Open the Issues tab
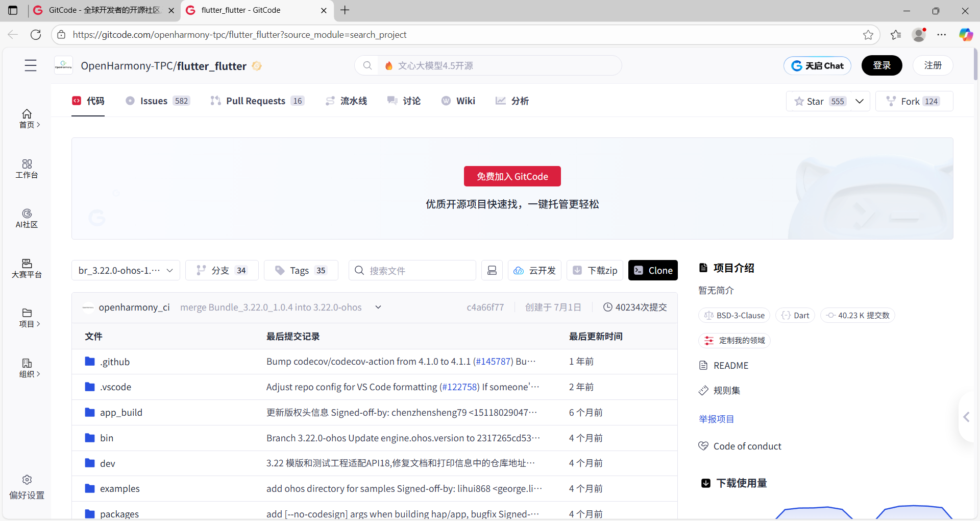This screenshot has height=521, width=980. 158,101
